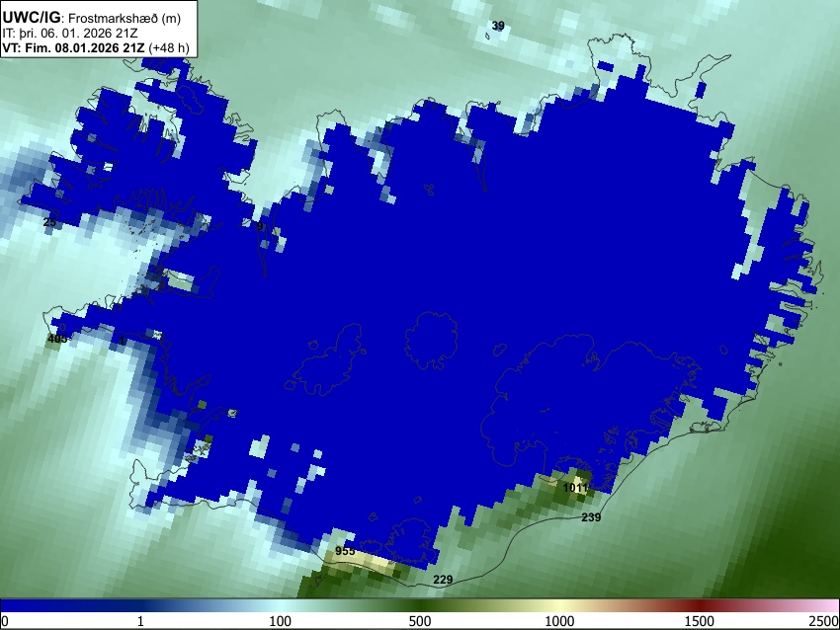Click the colorbar tick label 100
Viewport: 840px width, 630px height.
[x=280, y=621]
